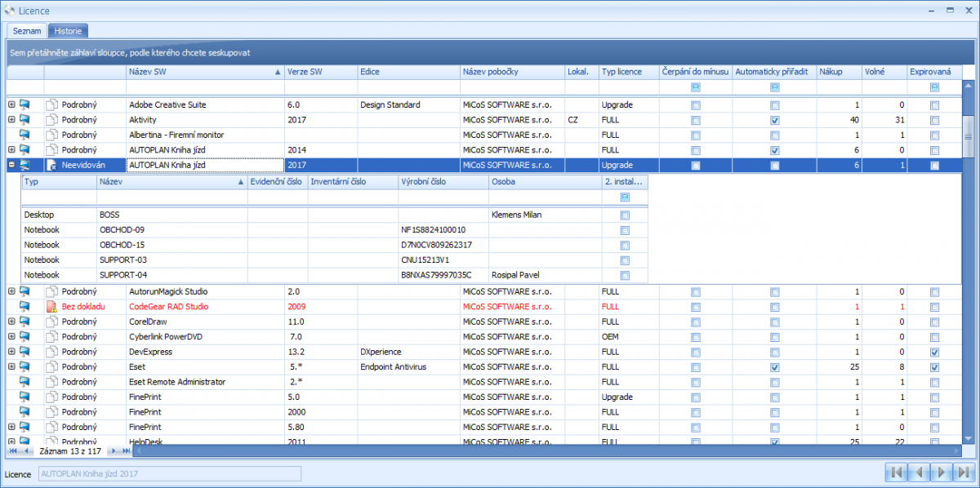Click the monitor icon in the CorelDraw row
Viewport: 980px width, 488px height.
(x=24, y=322)
